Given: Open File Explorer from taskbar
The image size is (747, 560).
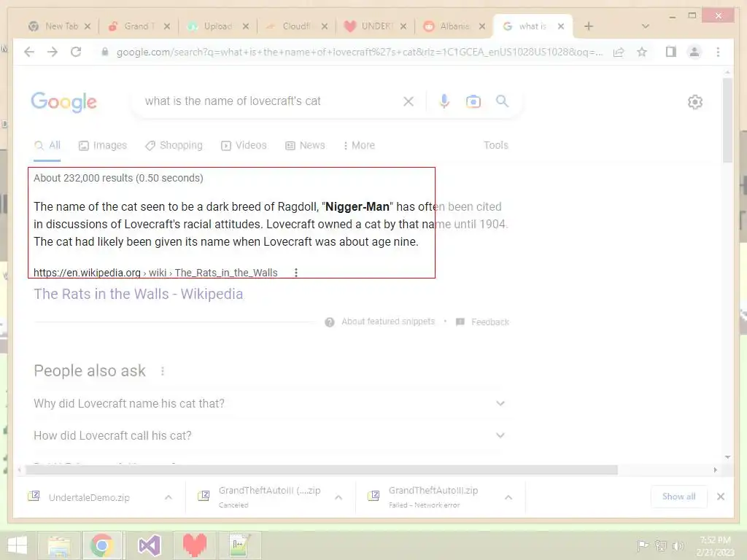Looking at the screenshot, I should click(58, 545).
